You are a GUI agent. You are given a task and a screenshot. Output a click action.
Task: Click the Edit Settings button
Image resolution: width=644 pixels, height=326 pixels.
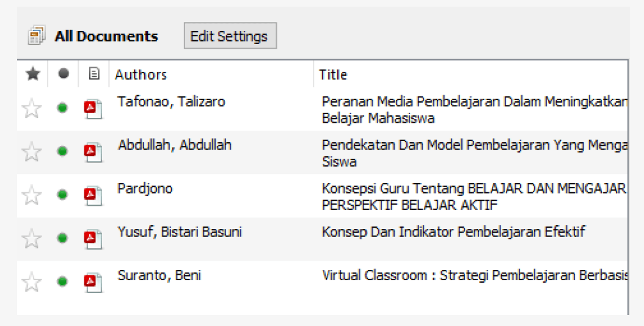(230, 36)
